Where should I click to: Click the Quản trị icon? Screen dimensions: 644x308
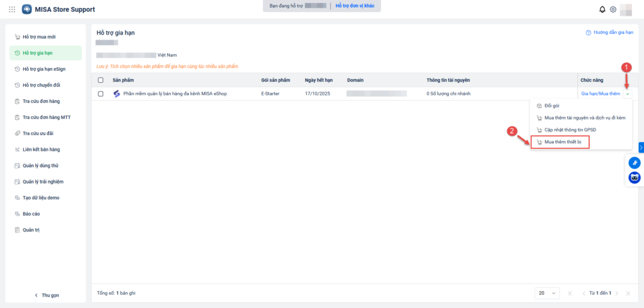(x=17, y=230)
